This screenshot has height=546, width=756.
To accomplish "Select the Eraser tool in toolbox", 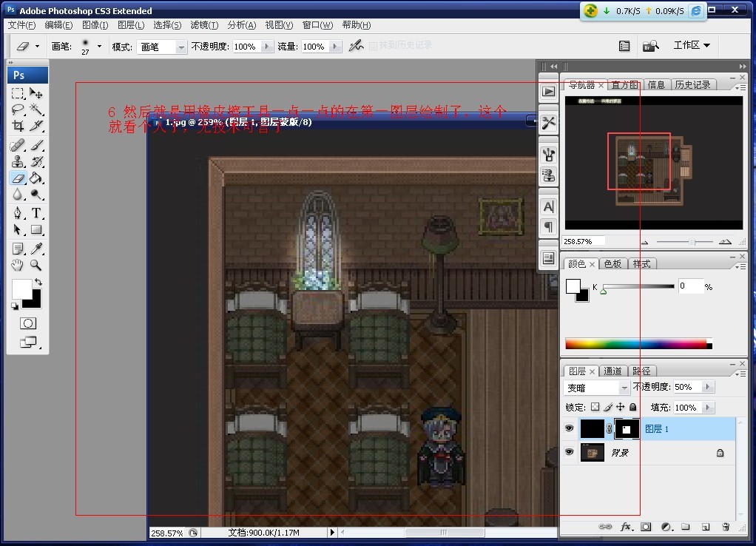I will (x=18, y=178).
